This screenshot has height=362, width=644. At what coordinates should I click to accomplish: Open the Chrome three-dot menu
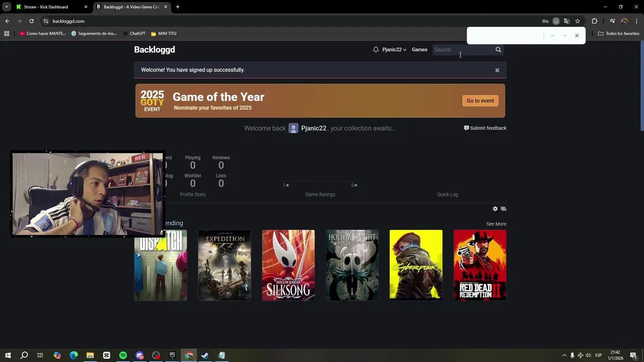pos(637,21)
